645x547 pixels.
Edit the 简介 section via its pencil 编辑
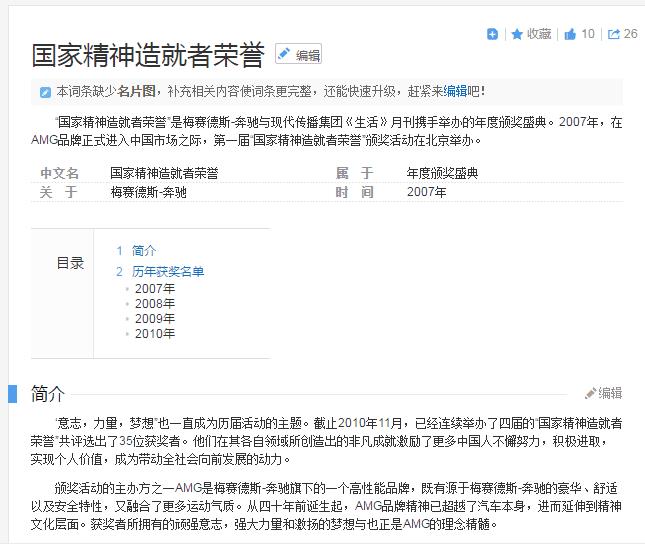pyautogui.click(x=604, y=393)
